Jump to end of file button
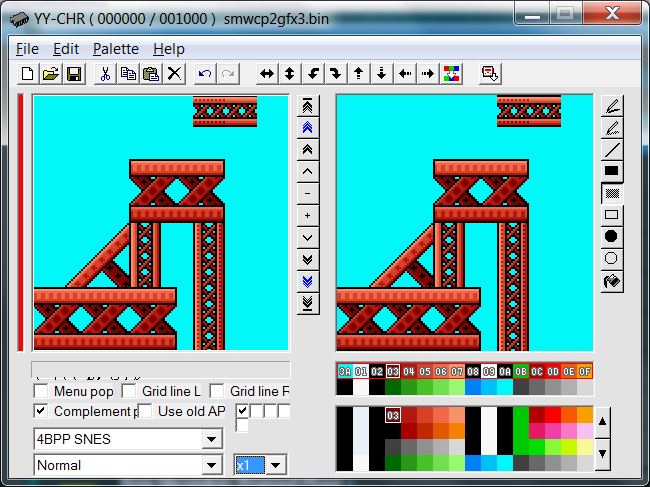This screenshot has width=650, height=487. (308, 303)
